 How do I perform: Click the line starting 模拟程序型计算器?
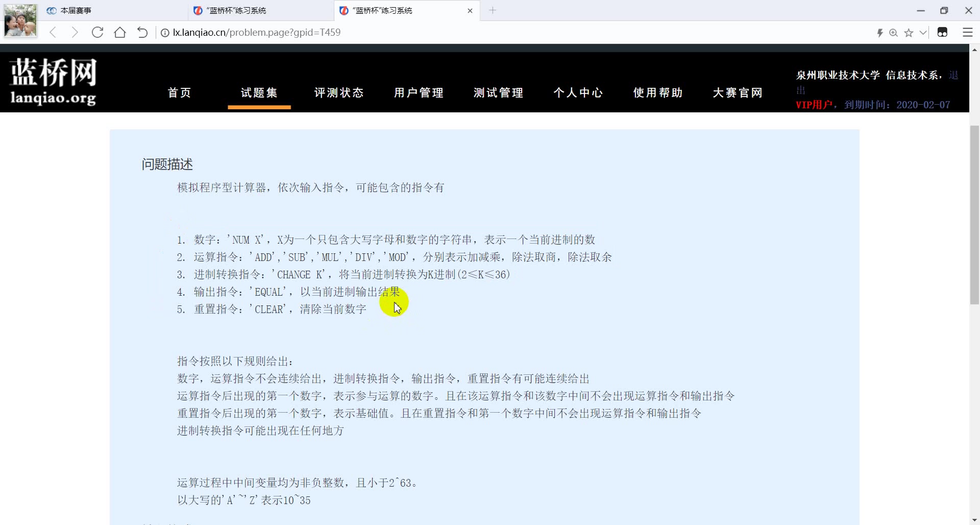coord(310,187)
